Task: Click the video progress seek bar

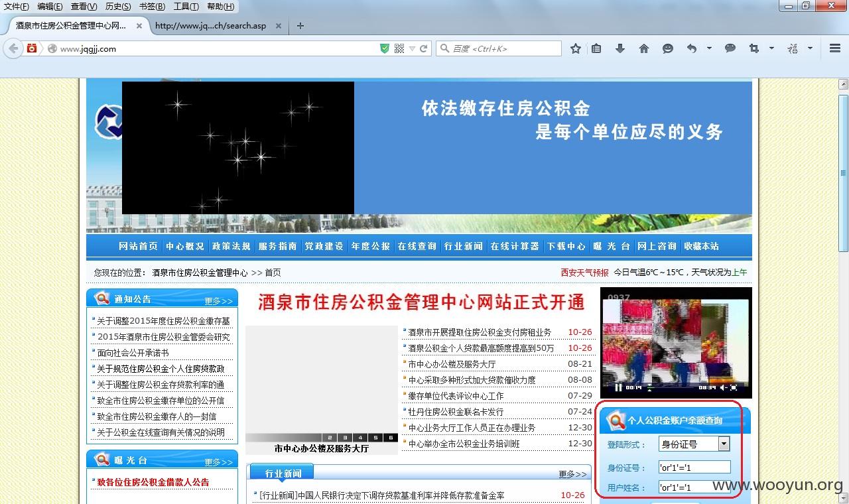Action: [669, 387]
